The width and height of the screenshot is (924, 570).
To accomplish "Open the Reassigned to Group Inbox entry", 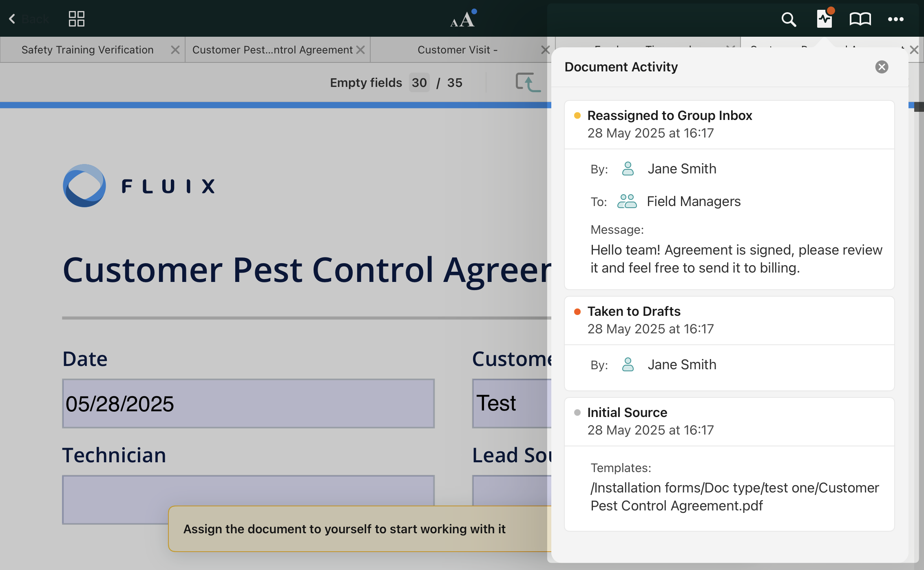I will tap(669, 116).
